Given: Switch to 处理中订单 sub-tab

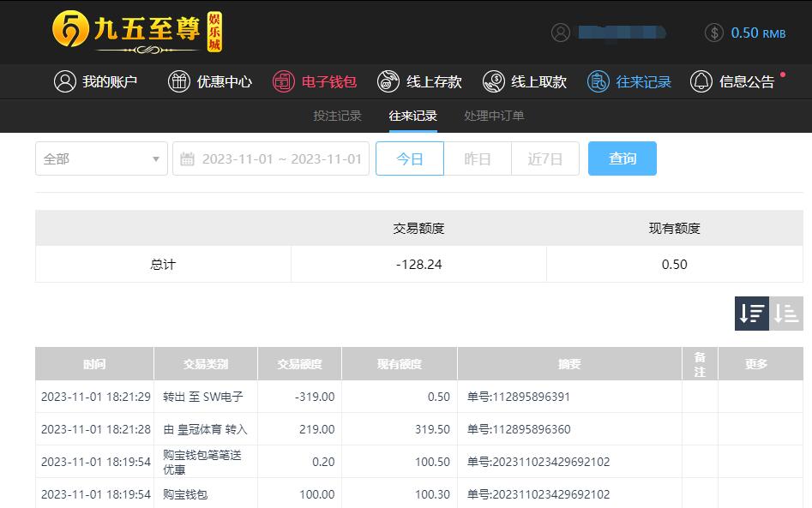Looking at the screenshot, I should (x=494, y=116).
